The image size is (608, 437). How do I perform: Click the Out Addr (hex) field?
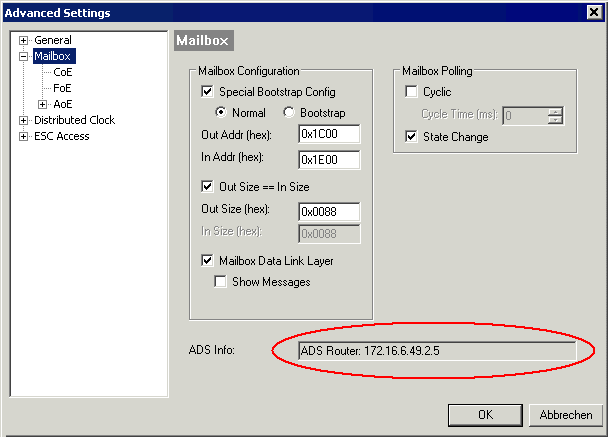pos(329,134)
